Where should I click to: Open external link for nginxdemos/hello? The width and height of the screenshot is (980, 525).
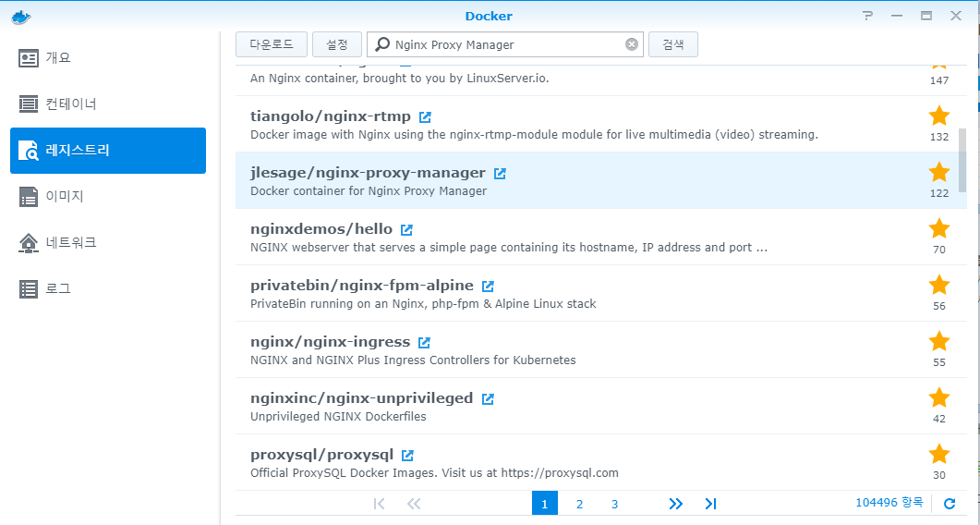(407, 229)
